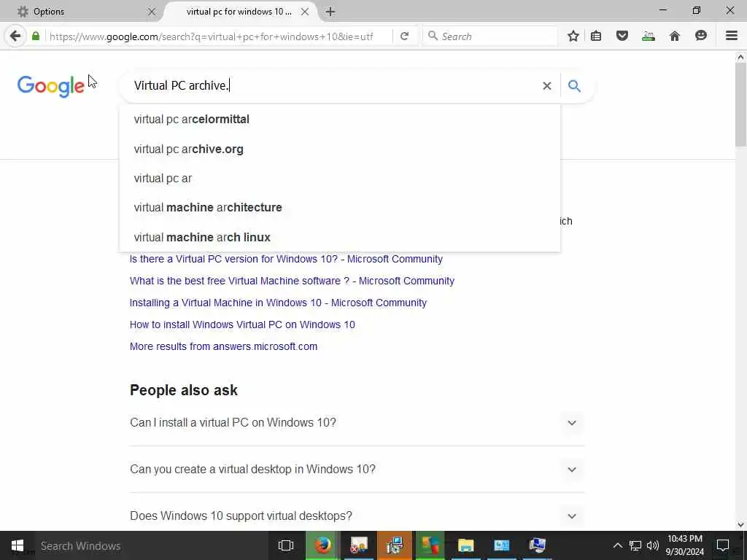Select the virtual pc for windows 10 tab
Screen dimensions: 747x560
239,12
